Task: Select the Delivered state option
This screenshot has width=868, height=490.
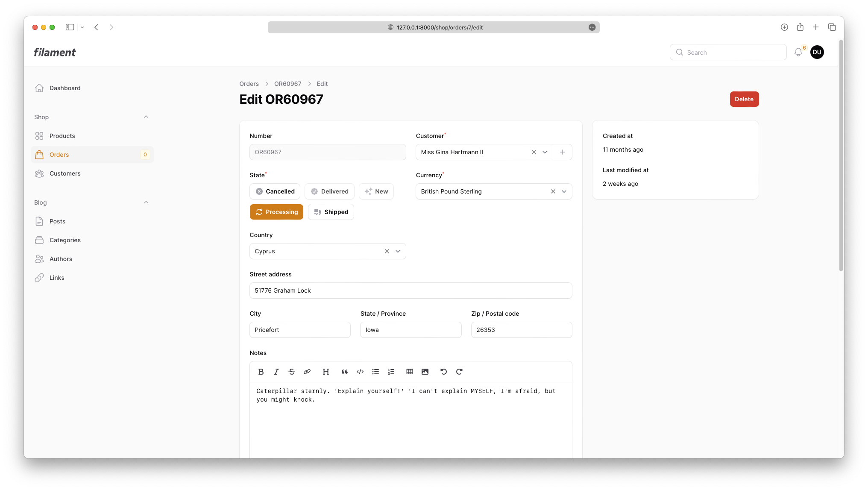Action: coord(329,191)
